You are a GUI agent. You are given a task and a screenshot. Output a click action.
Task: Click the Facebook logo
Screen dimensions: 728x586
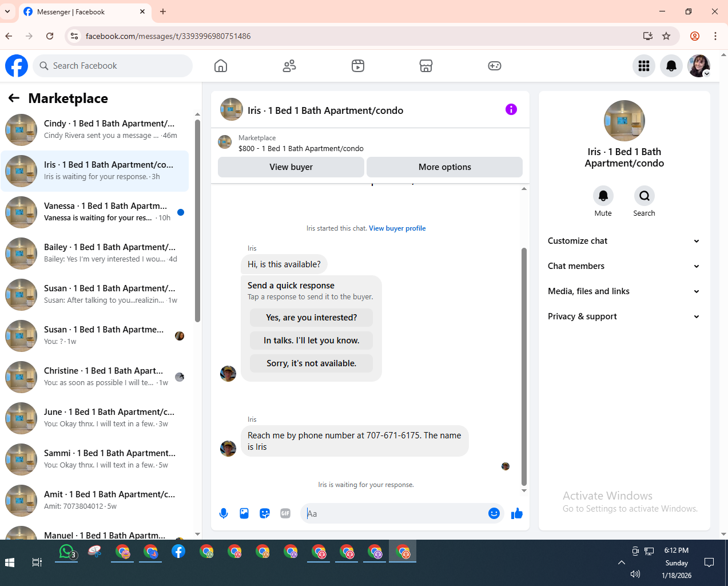[17, 66]
